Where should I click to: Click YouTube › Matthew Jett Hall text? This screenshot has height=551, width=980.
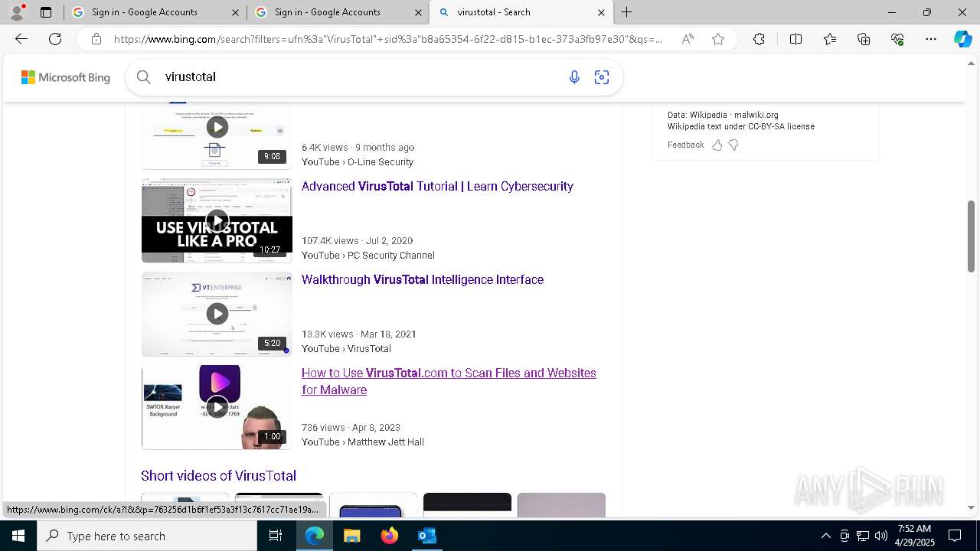(x=363, y=442)
